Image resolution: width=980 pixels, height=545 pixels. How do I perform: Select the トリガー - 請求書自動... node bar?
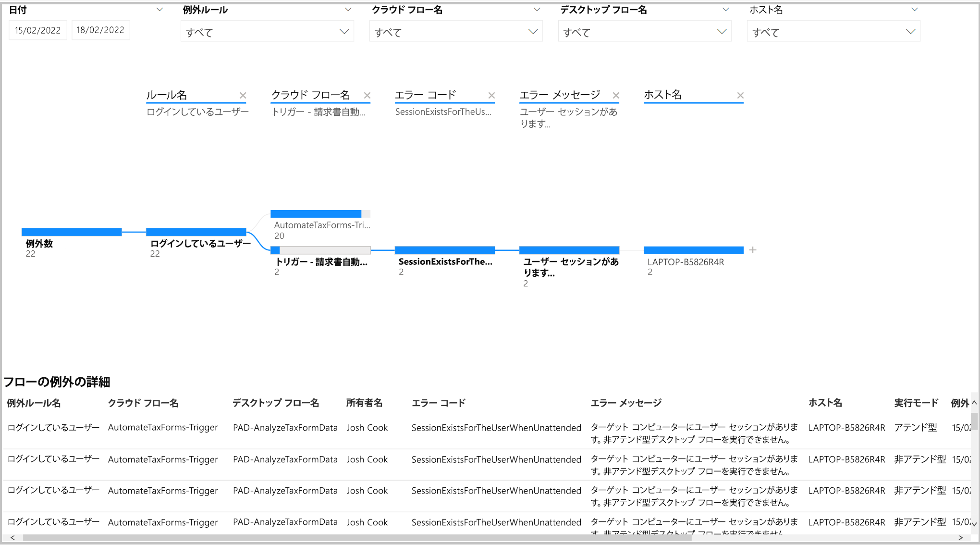point(320,250)
